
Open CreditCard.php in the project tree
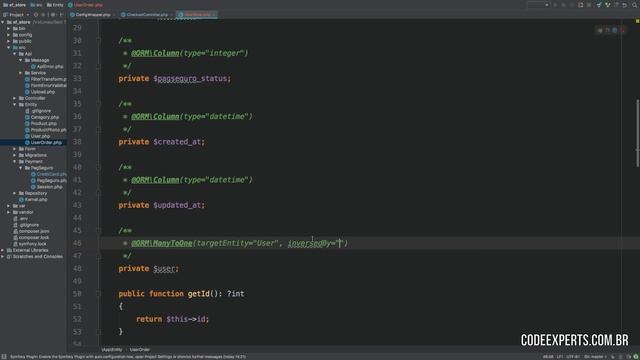[49, 174]
